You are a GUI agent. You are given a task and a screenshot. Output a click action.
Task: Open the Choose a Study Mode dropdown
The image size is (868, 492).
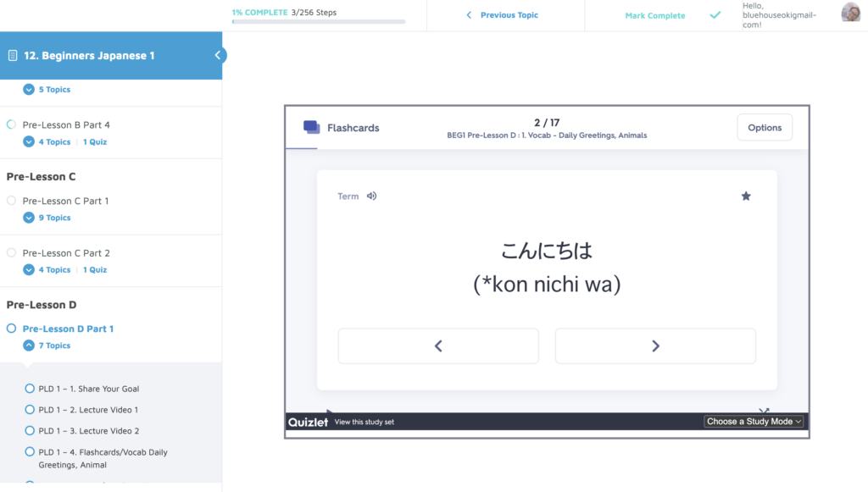(754, 421)
